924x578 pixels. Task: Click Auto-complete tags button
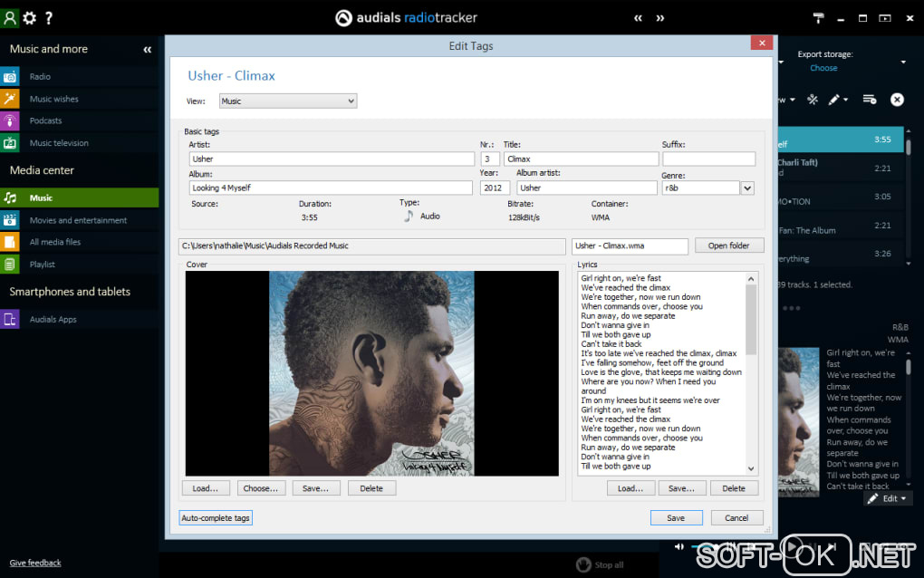coord(216,518)
